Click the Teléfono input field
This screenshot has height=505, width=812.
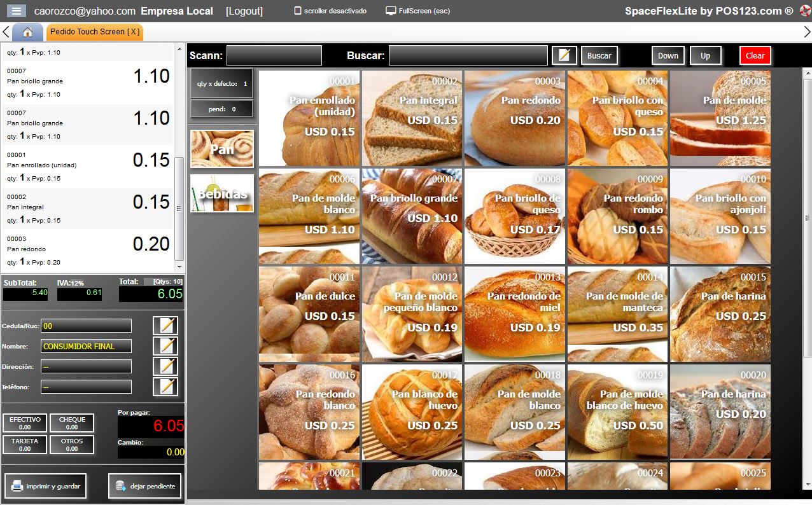86,386
